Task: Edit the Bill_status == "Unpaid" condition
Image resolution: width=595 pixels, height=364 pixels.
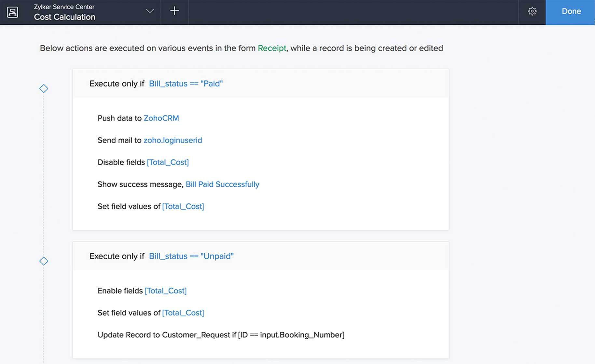Action: tap(191, 256)
